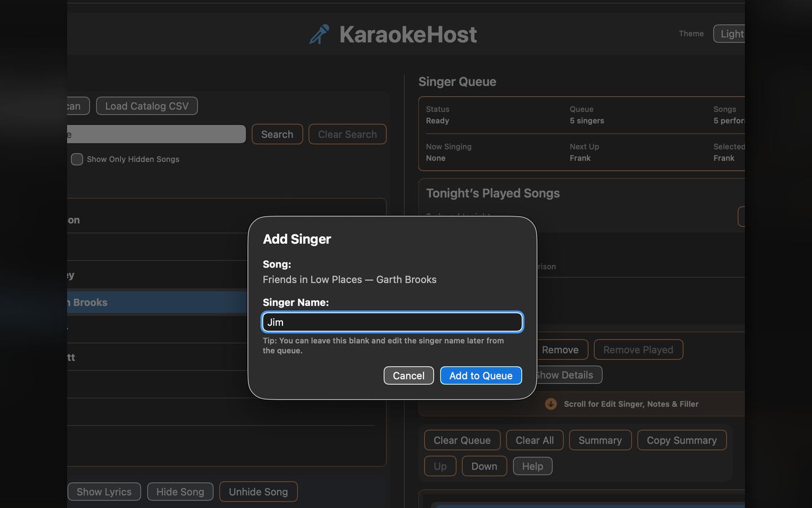Click the KaraokeHost title text
Image resolution: width=812 pixels, height=508 pixels.
pyautogui.click(x=408, y=34)
